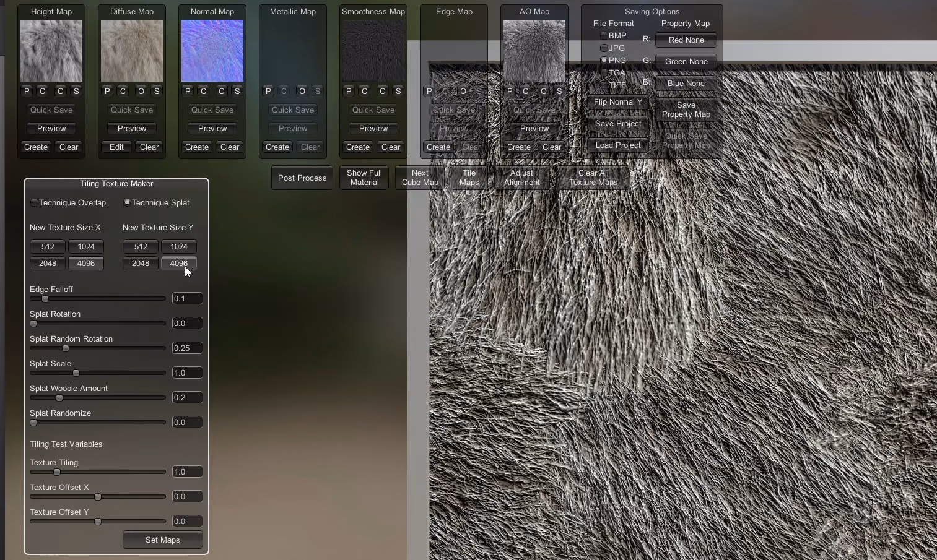Screen dimensions: 937x560
Task: Set New Texture Size X to 2048
Action: (48, 264)
